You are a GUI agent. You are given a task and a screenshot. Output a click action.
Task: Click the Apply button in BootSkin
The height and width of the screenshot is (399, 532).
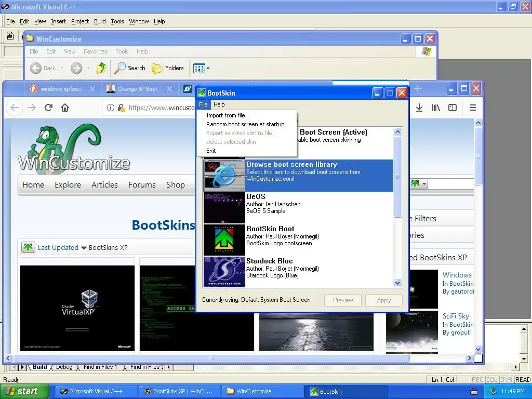(384, 300)
